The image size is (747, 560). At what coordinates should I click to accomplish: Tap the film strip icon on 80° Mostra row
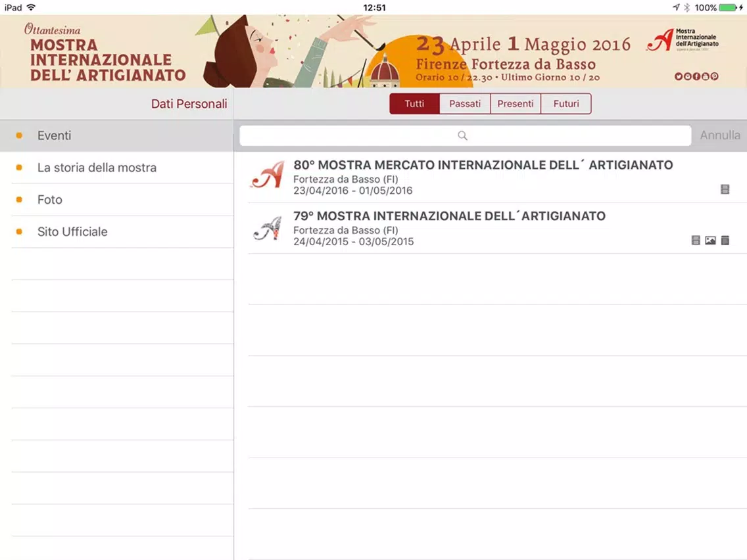pos(725,189)
